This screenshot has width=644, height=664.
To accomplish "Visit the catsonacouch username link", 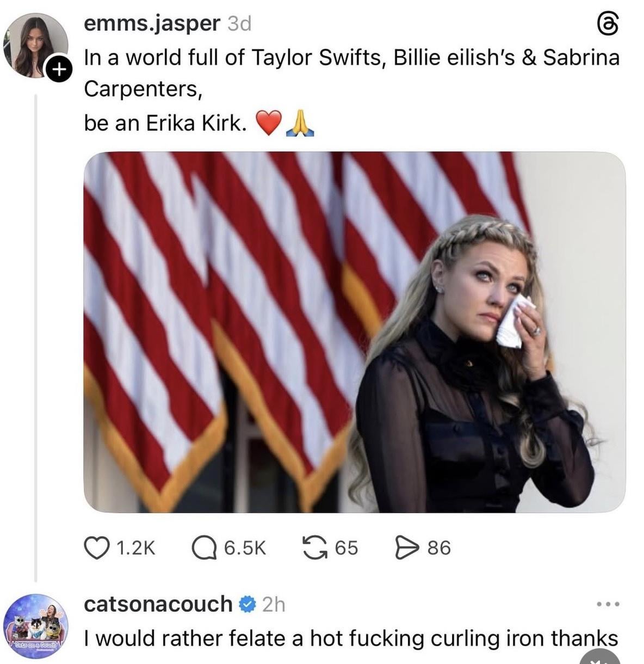I will [x=158, y=604].
